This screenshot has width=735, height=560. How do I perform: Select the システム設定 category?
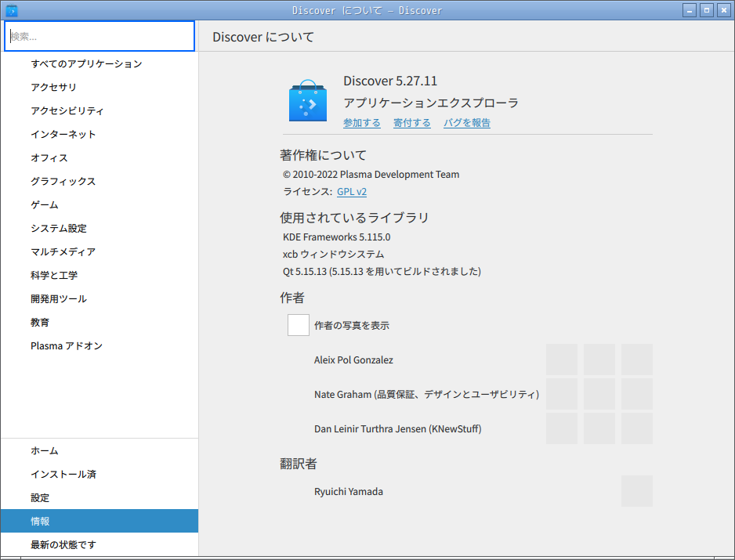tap(100, 228)
